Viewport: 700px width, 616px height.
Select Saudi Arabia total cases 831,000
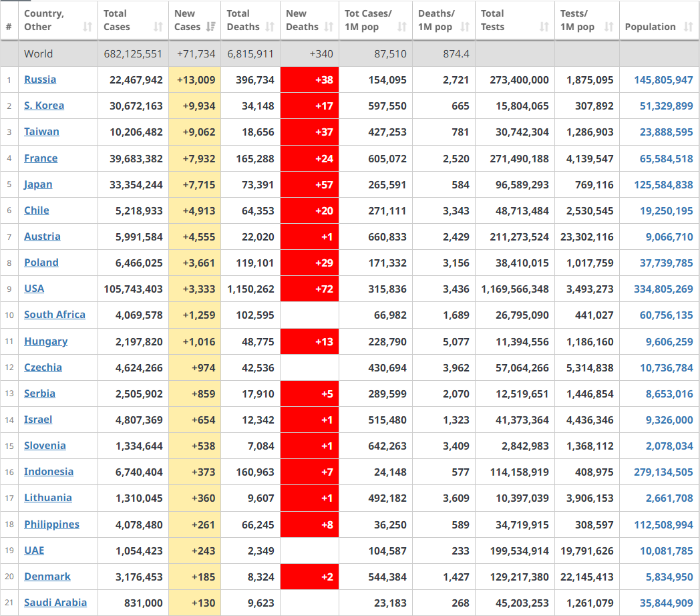pos(144,603)
